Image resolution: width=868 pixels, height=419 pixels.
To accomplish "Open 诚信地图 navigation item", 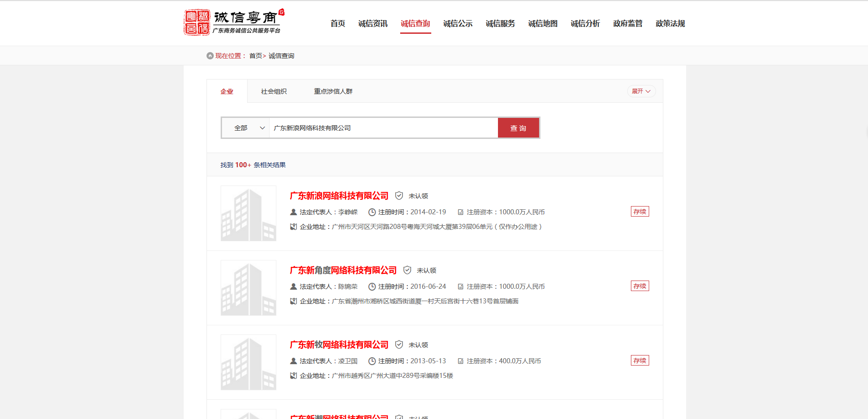I will [x=543, y=23].
